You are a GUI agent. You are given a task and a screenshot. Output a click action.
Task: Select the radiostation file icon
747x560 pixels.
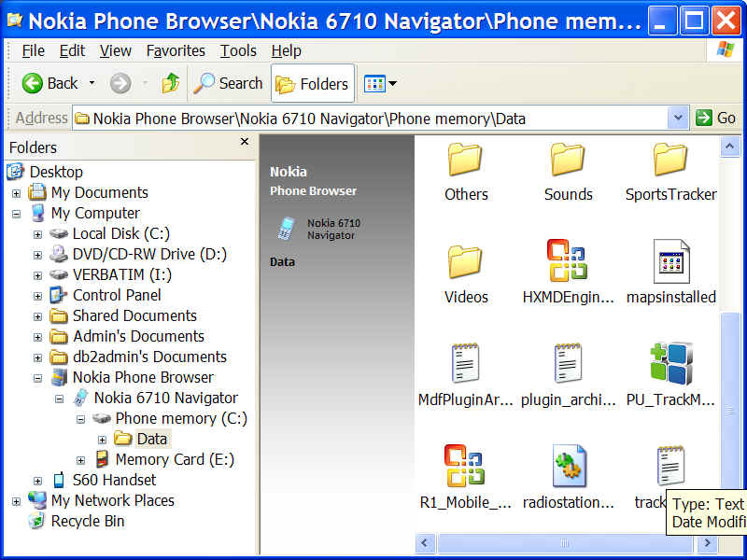[568, 466]
